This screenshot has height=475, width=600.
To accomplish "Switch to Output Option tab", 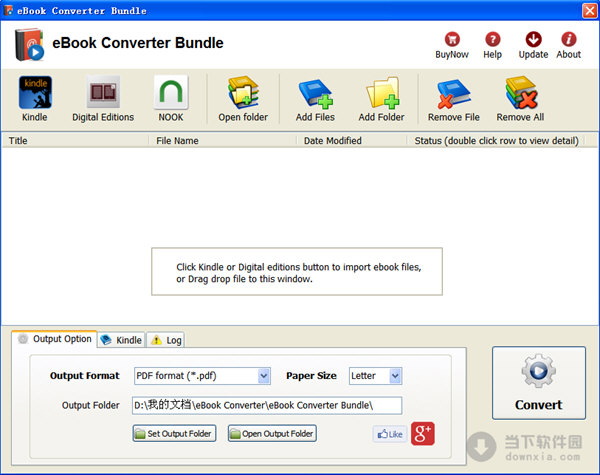I will coord(54,339).
